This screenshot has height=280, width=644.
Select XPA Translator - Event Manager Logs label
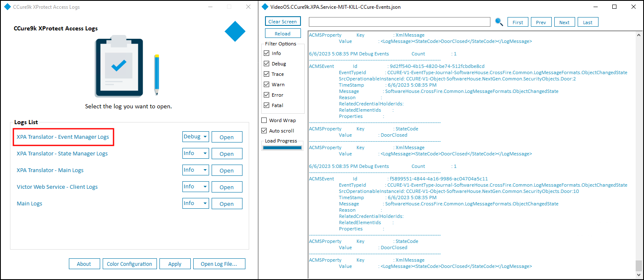63,137
